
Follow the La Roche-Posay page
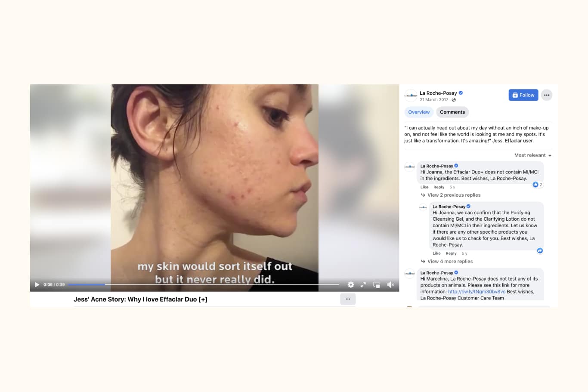[x=523, y=95]
